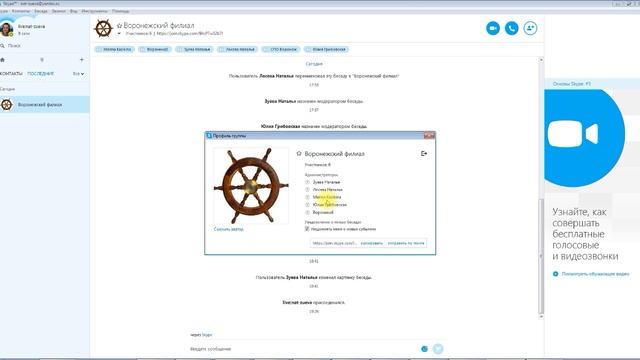Screen dimensions: 640x360
Task: Select Зуева Наталья in administrators list
Action: (326, 182)
